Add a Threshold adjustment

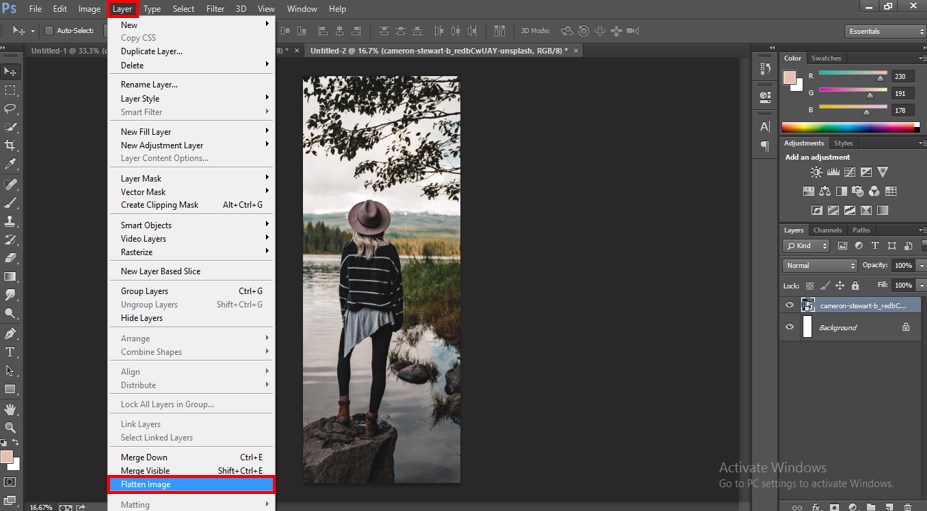(850, 210)
